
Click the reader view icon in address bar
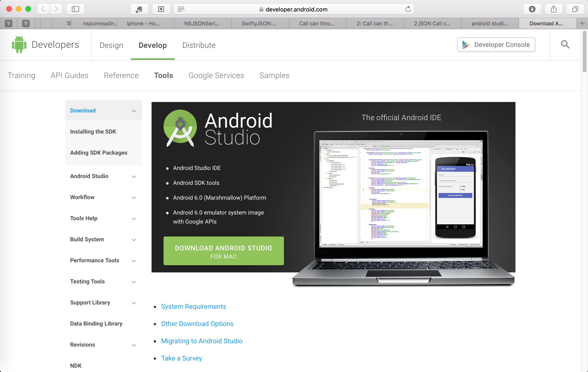tap(181, 9)
